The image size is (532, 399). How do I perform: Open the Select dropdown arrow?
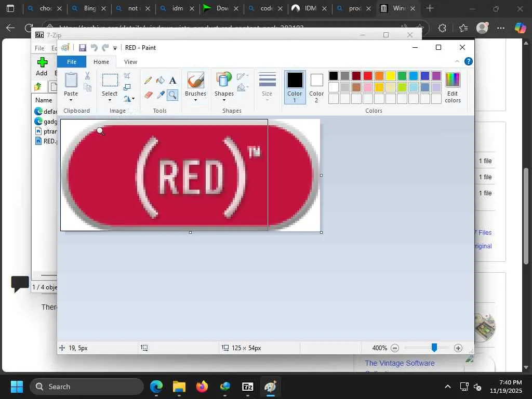110,100
